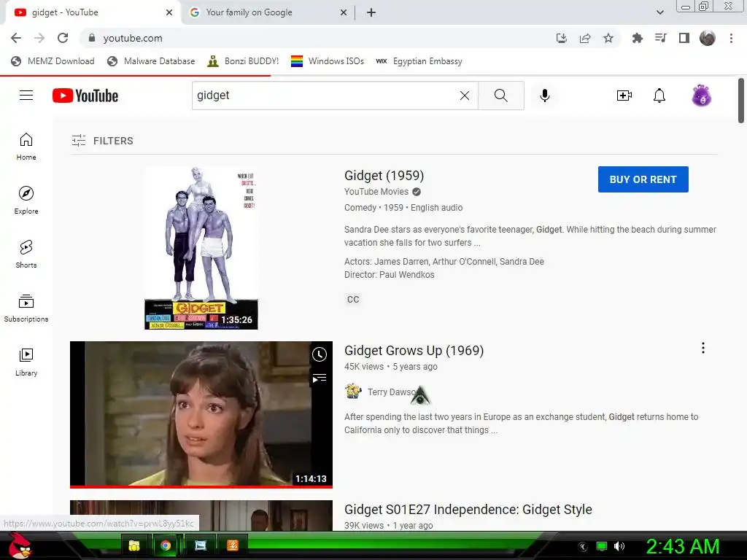747x560 pixels.
Task: Clear the search box with X
Action: [465, 96]
